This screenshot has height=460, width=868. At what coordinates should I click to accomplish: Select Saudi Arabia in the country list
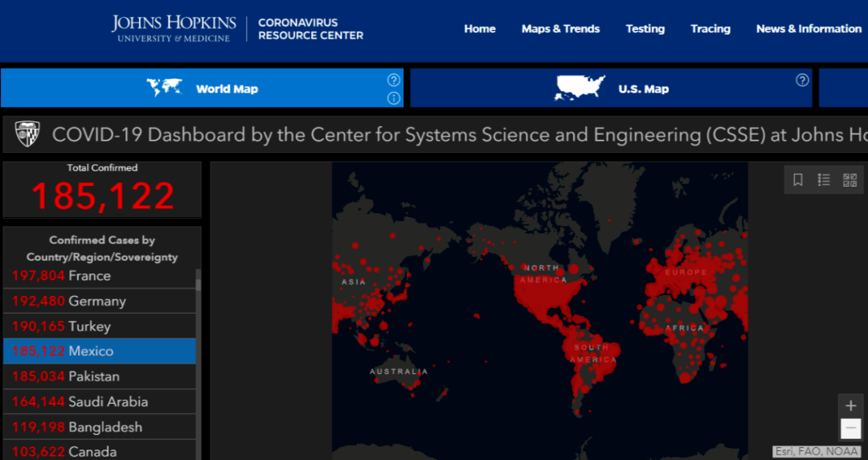100,402
